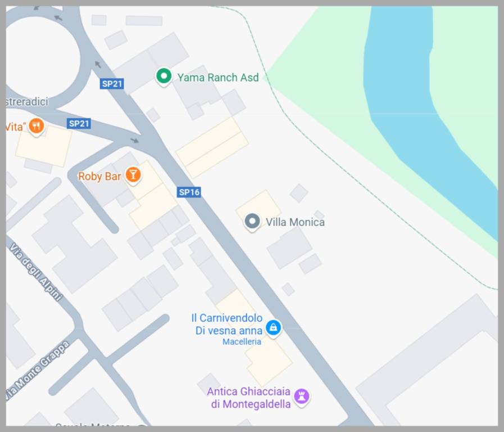Select the Villa Monica place name
The image size is (504, 432).
tap(295, 222)
